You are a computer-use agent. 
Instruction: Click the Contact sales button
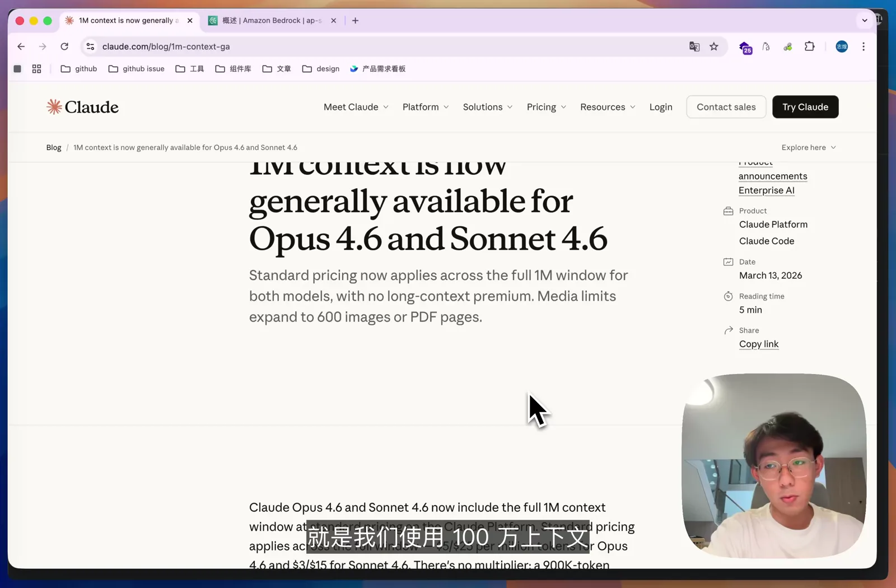(x=726, y=107)
